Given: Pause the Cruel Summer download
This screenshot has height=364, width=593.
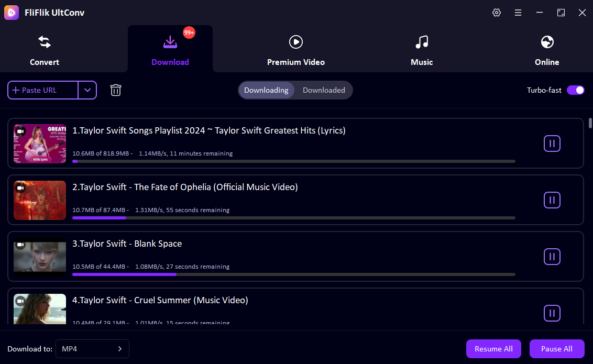Looking at the screenshot, I should click(552, 313).
